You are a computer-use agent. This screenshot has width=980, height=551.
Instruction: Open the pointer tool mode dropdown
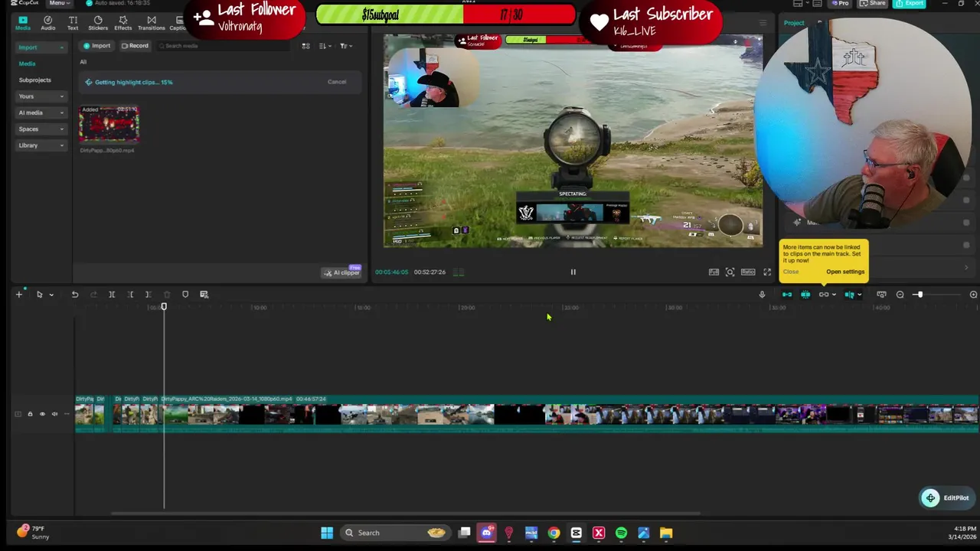point(51,295)
